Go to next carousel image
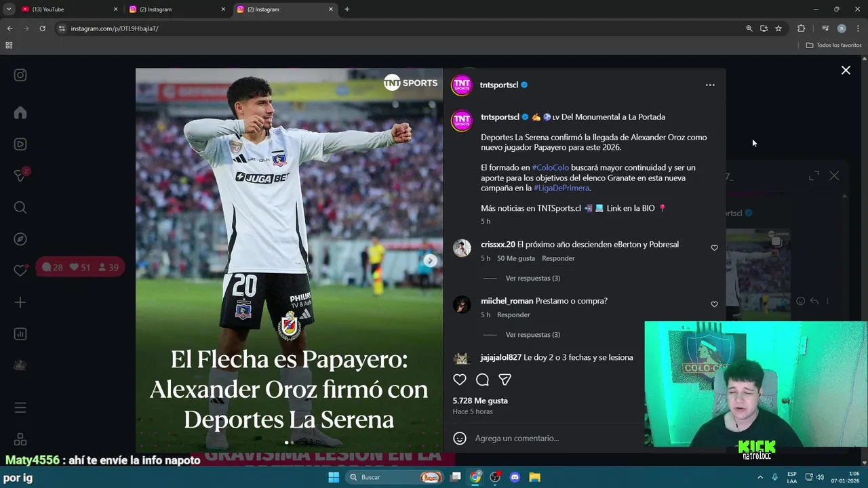The width and height of the screenshot is (868, 488). pos(430,260)
